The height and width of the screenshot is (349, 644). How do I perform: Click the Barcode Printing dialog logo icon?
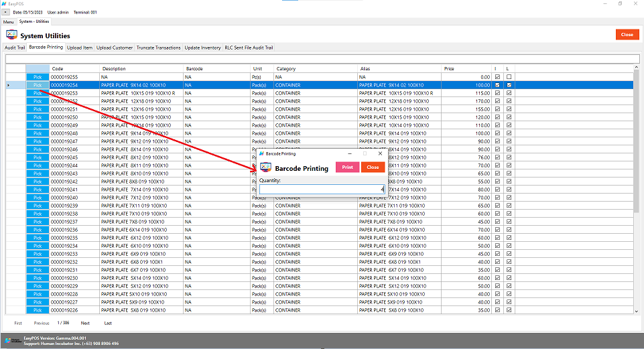(266, 167)
